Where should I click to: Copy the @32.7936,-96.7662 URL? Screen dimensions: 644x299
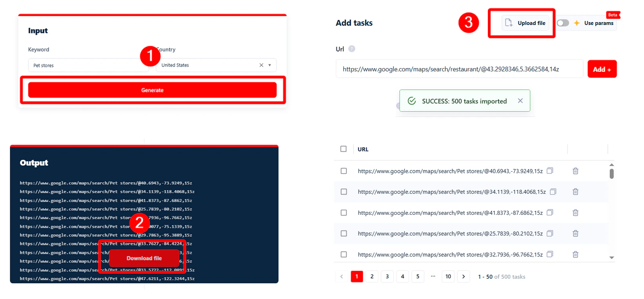[550, 254]
